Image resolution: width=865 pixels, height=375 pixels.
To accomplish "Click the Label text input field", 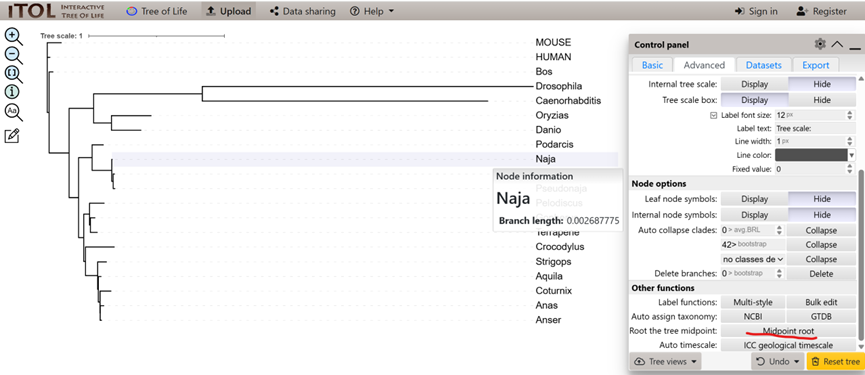I will coord(815,128).
